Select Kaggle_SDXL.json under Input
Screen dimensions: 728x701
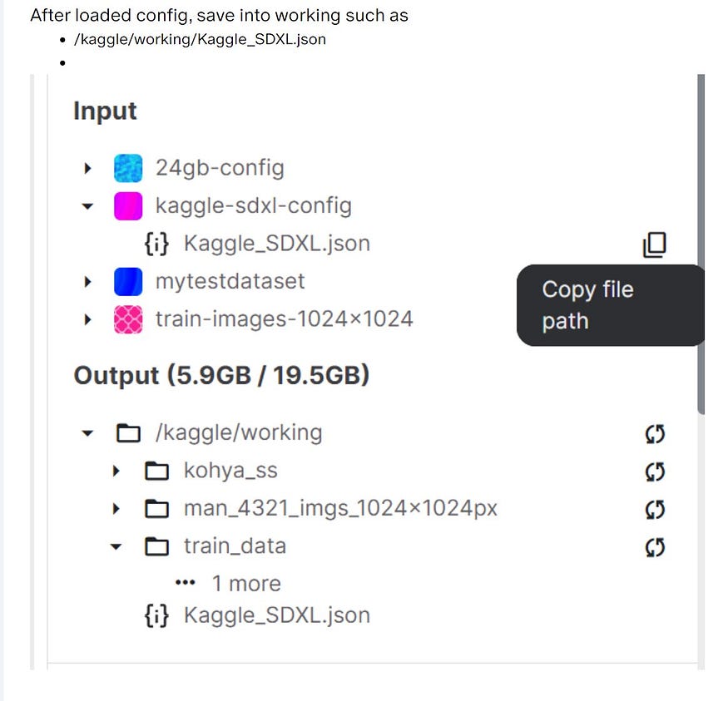[x=276, y=244]
